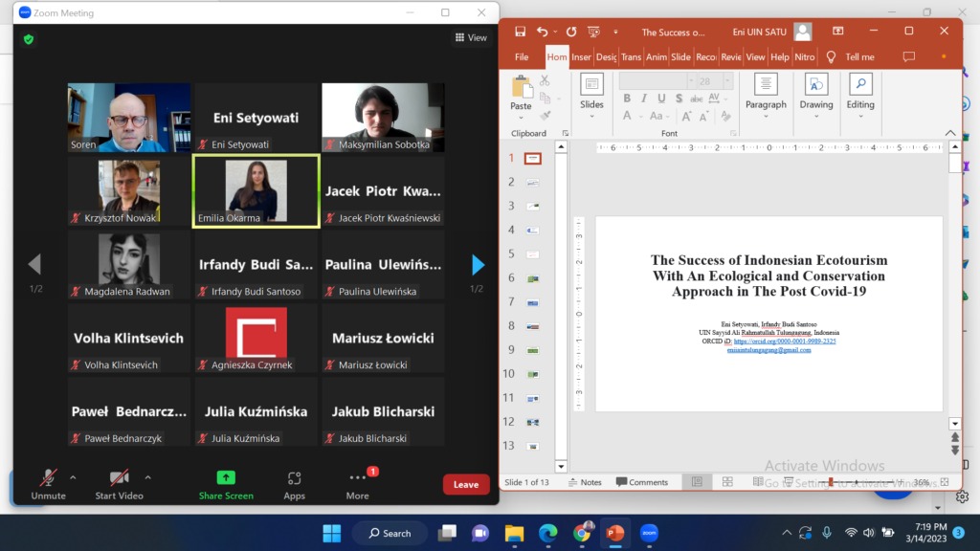
Task: Start slideshow from beginning icon
Action: (593, 32)
